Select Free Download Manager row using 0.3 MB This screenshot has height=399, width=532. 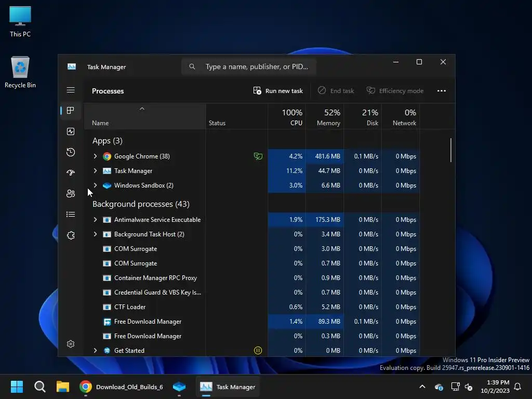252,336
